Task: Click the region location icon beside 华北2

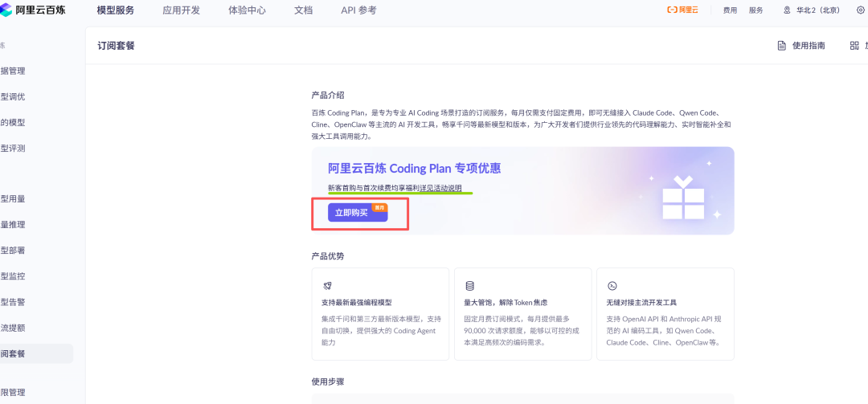Action: click(787, 10)
